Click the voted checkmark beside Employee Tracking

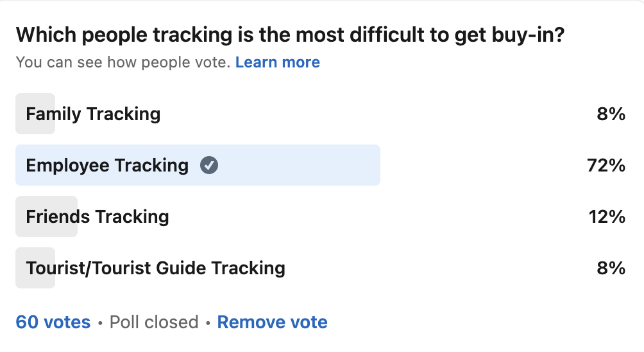click(x=209, y=166)
